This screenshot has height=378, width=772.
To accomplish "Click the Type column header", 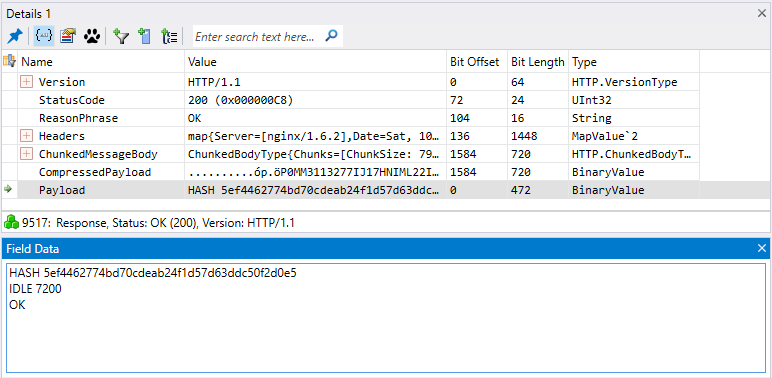I will point(634,62).
